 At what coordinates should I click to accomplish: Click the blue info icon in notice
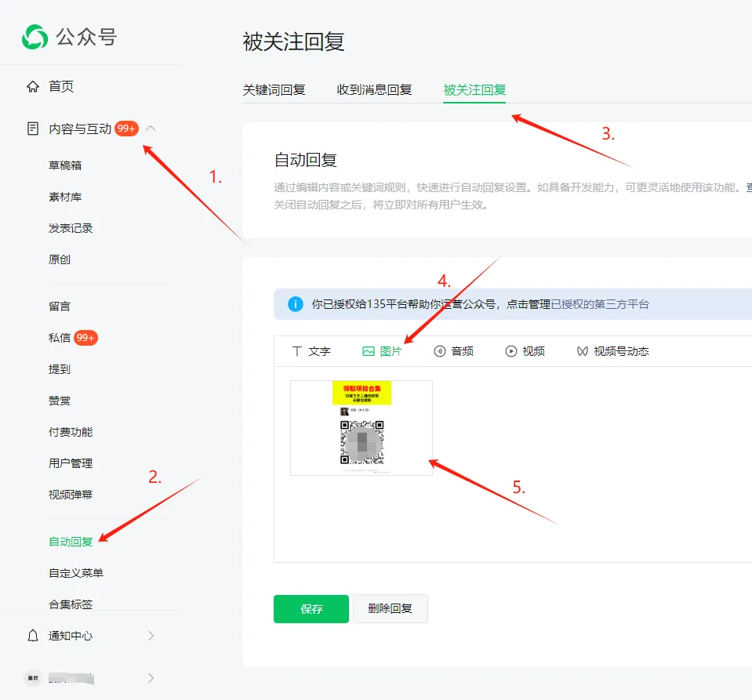coord(296,304)
